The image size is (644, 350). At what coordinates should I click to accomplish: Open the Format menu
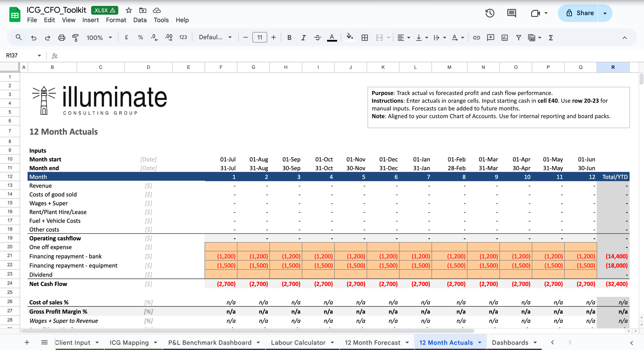[116, 20]
